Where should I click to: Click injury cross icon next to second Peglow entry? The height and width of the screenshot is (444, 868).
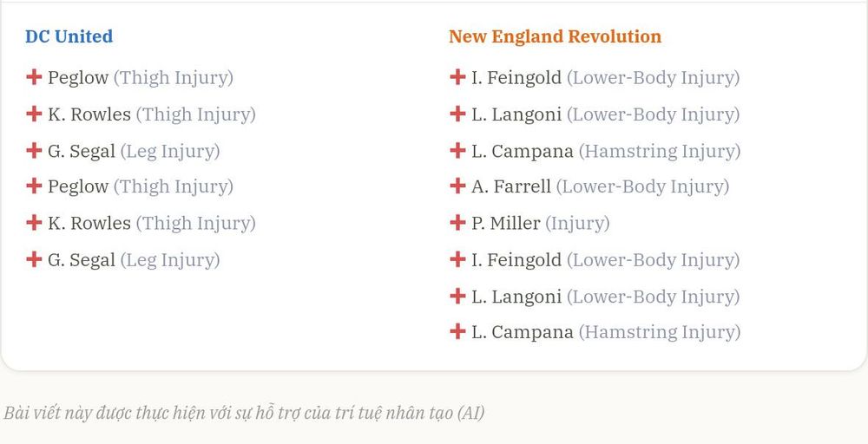[34, 186]
